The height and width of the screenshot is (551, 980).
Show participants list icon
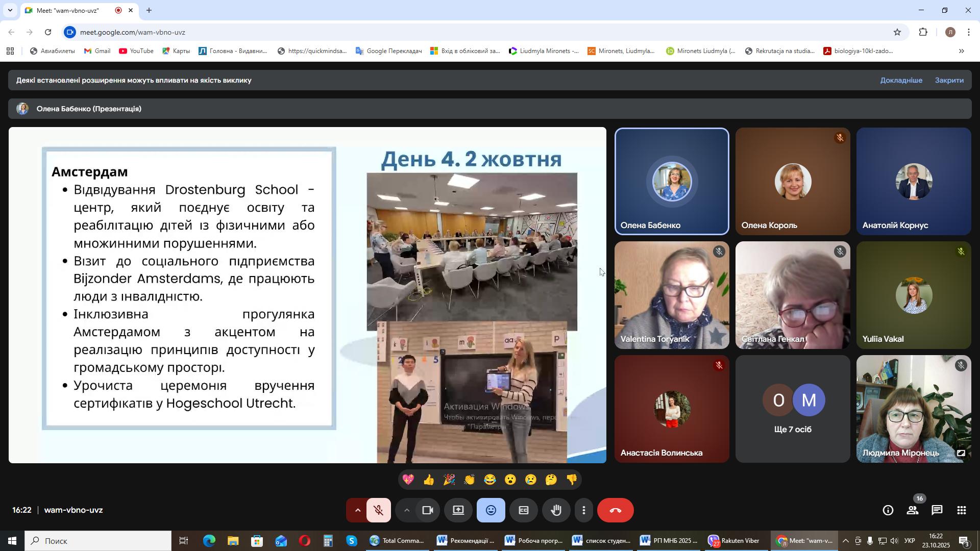(912, 511)
